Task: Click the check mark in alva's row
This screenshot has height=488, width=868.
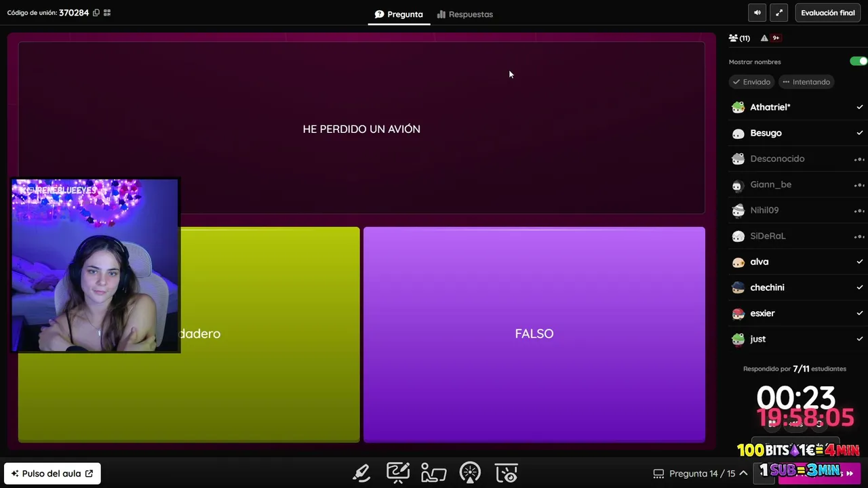Action: (x=860, y=262)
